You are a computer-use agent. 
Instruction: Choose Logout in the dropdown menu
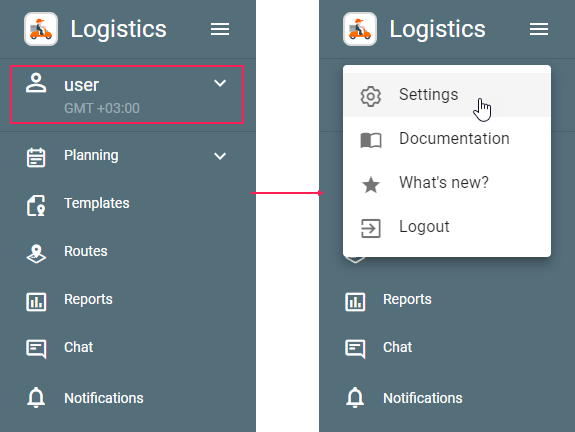[x=447, y=227]
